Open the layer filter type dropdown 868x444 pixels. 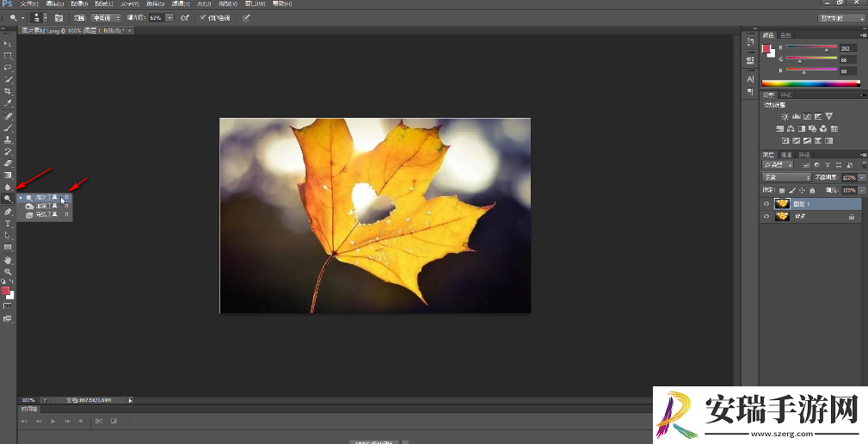click(x=778, y=165)
